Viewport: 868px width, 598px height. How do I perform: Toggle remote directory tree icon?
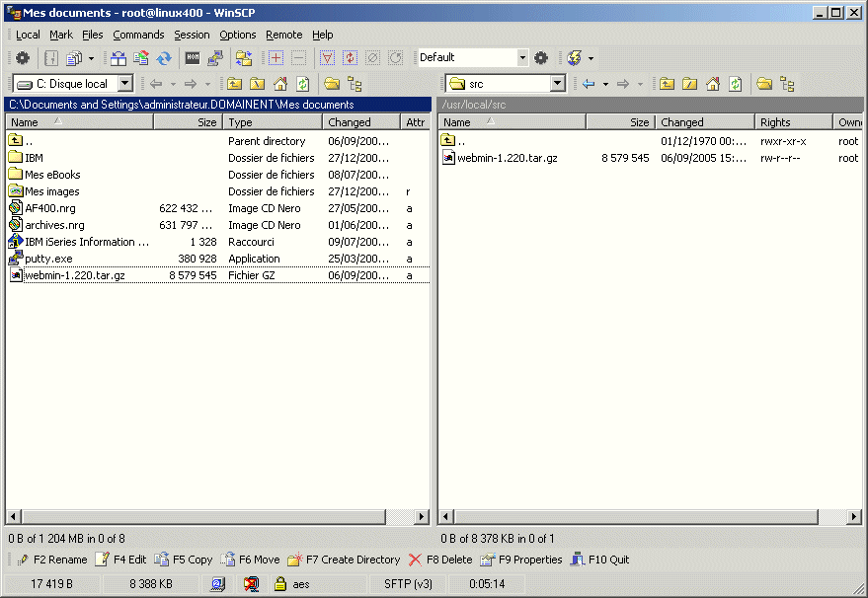[787, 84]
